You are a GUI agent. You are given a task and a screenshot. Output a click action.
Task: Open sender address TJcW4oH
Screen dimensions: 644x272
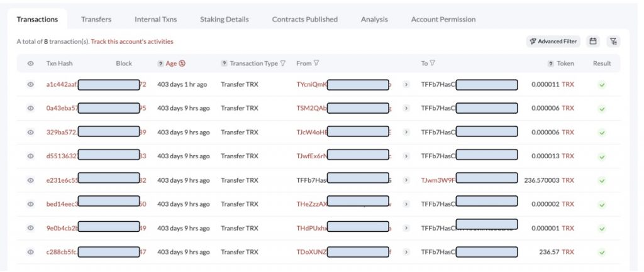(312, 132)
